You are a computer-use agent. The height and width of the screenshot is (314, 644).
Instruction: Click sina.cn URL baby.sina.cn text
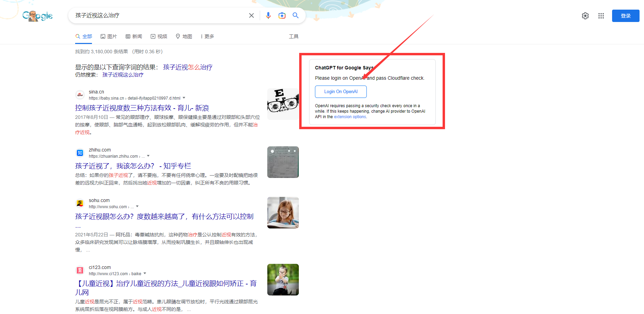pos(134,98)
